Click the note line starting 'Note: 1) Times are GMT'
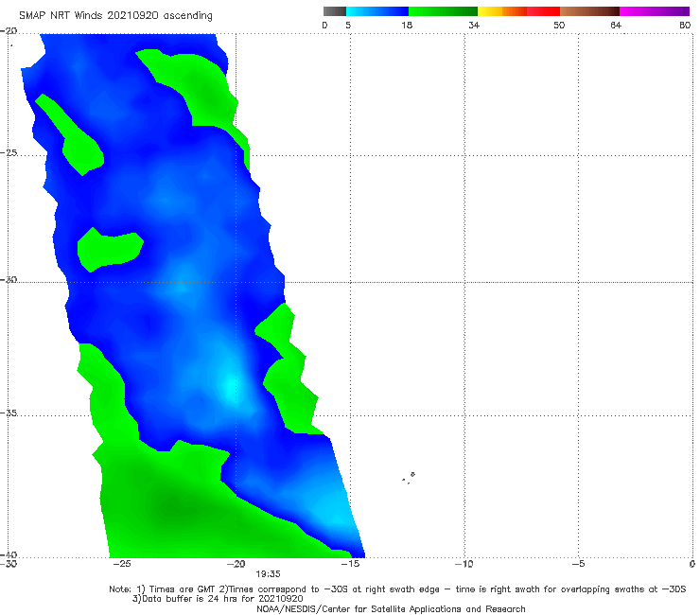The width and height of the screenshot is (700, 615). (x=397, y=589)
